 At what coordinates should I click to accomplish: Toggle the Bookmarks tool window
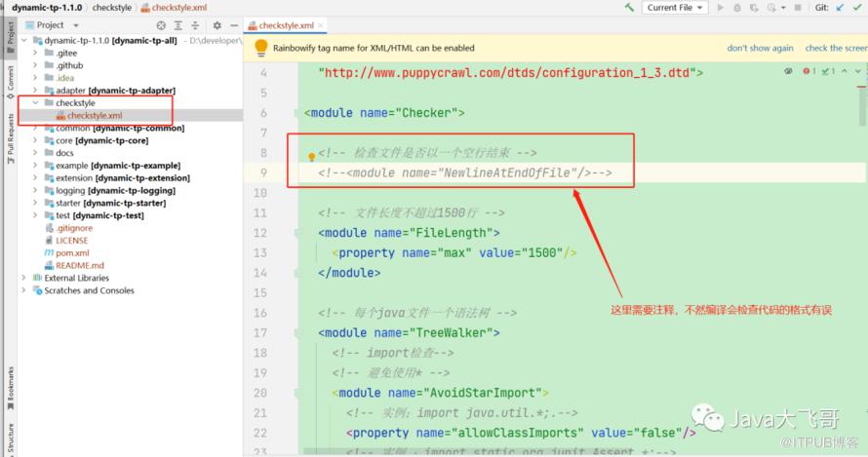[x=11, y=387]
